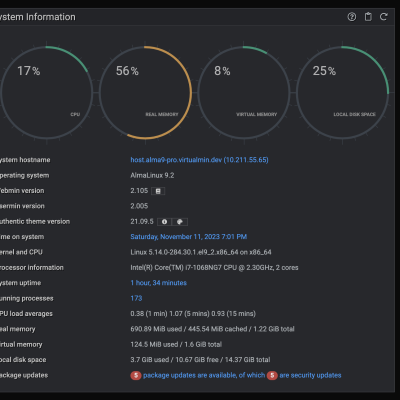Select the processor text Intel(R) Core(TM) i7-1068NG7
The image size is (400, 400).
pyautogui.click(x=214, y=268)
